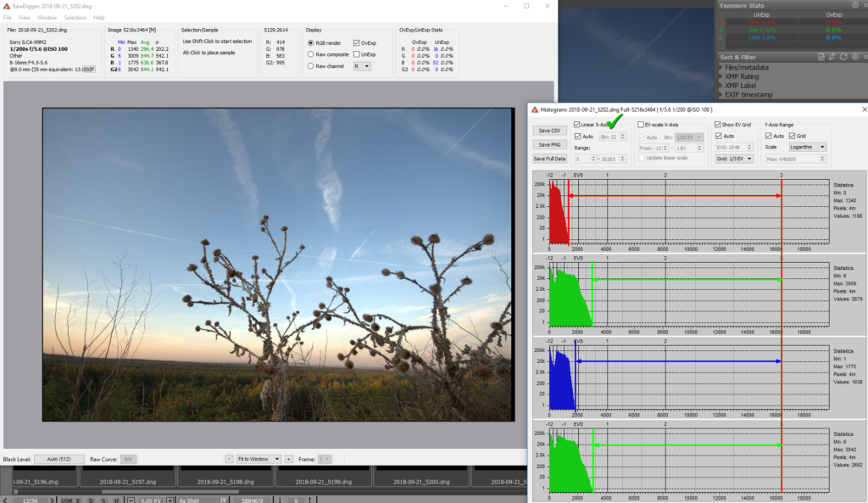
Task: Uncheck the Show EV Grid checkbox
Action: pos(718,125)
